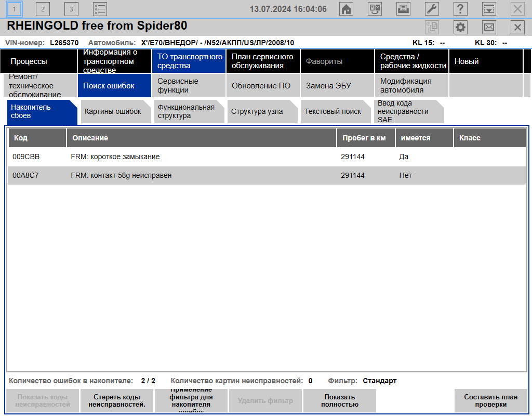Image resolution: width=532 pixels, height=416 pixels.
Task: Open План сервисного обслуживания
Action: point(263,61)
